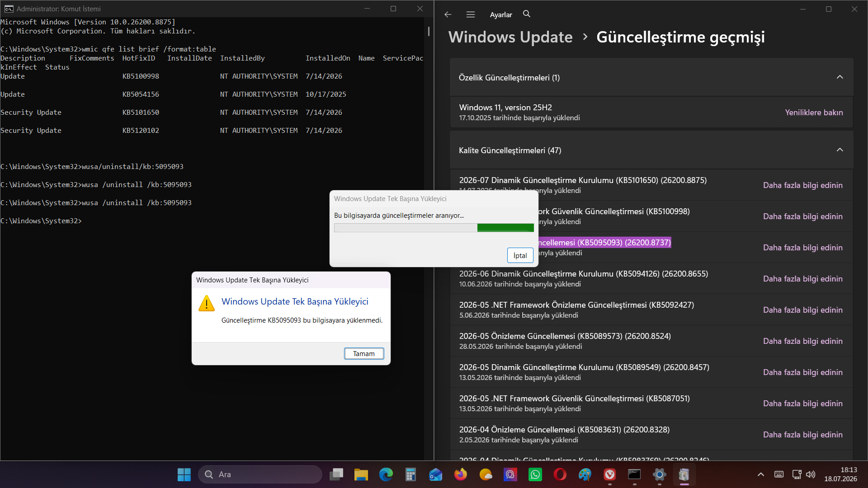Cancel the update search with İptal
The image size is (868, 488).
coord(520,255)
